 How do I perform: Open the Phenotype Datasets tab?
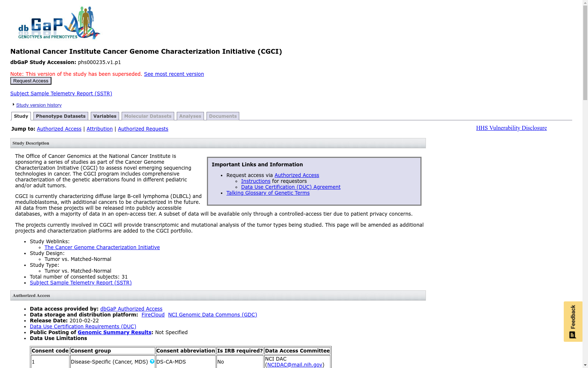click(x=61, y=116)
